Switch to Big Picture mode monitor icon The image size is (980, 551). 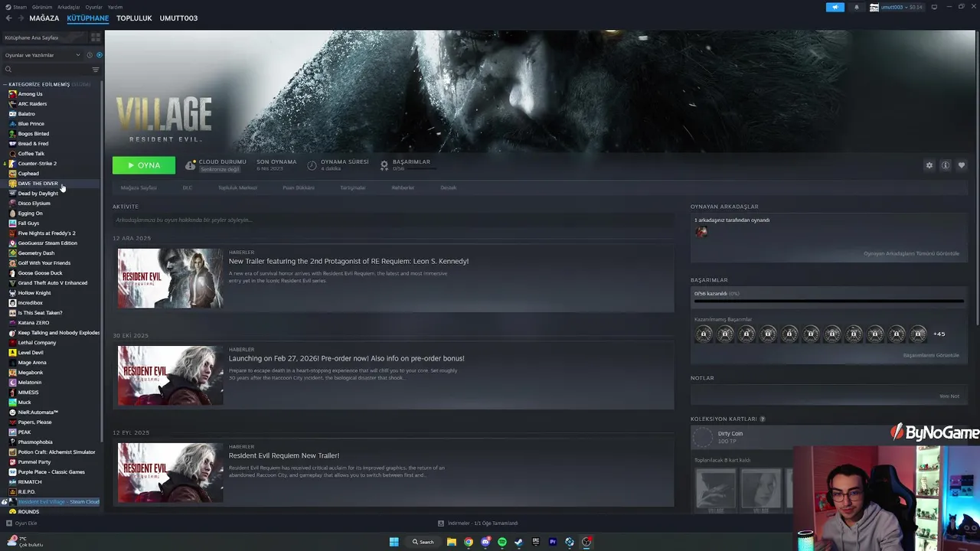coord(933,7)
